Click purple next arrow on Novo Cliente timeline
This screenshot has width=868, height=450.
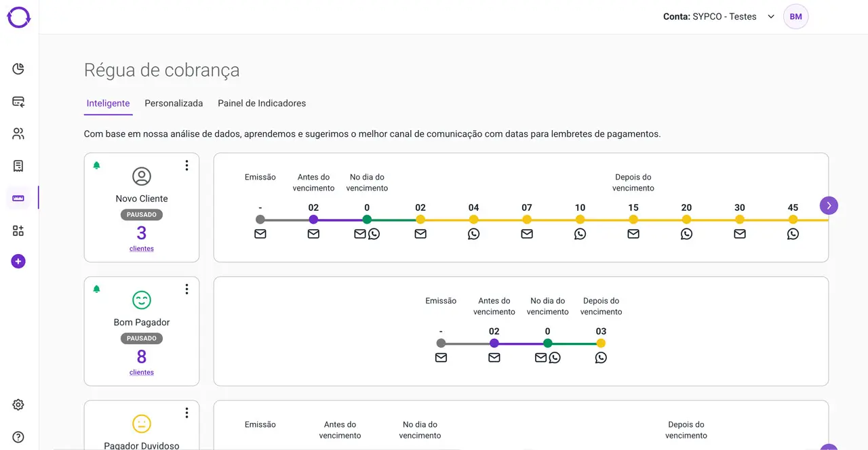829,205
